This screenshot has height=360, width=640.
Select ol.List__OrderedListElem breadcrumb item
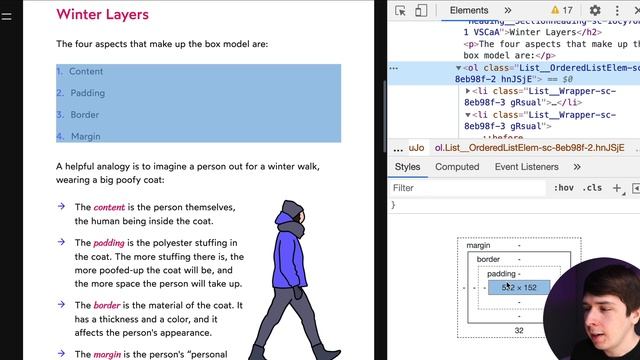[529, 148]
